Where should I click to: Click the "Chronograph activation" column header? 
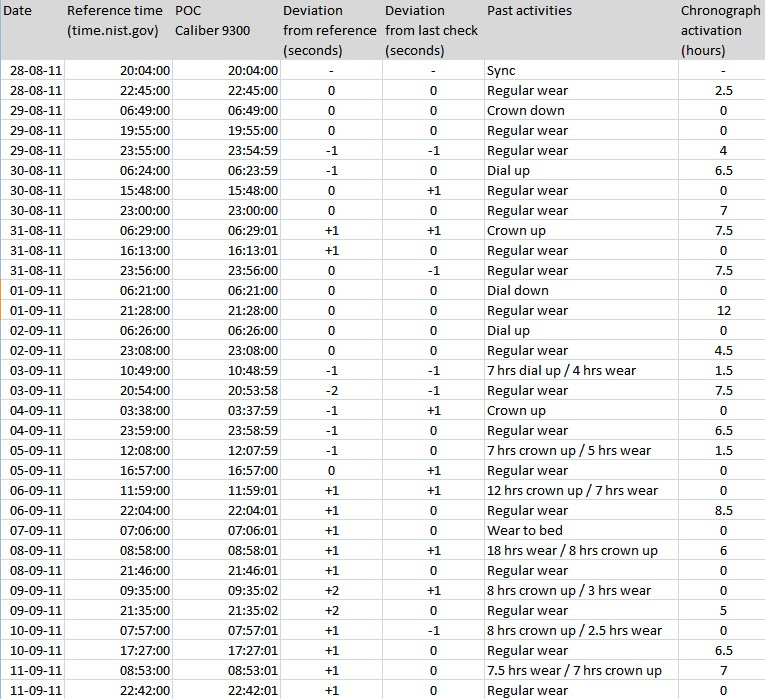pyautogui.click(x=720, y=30)
